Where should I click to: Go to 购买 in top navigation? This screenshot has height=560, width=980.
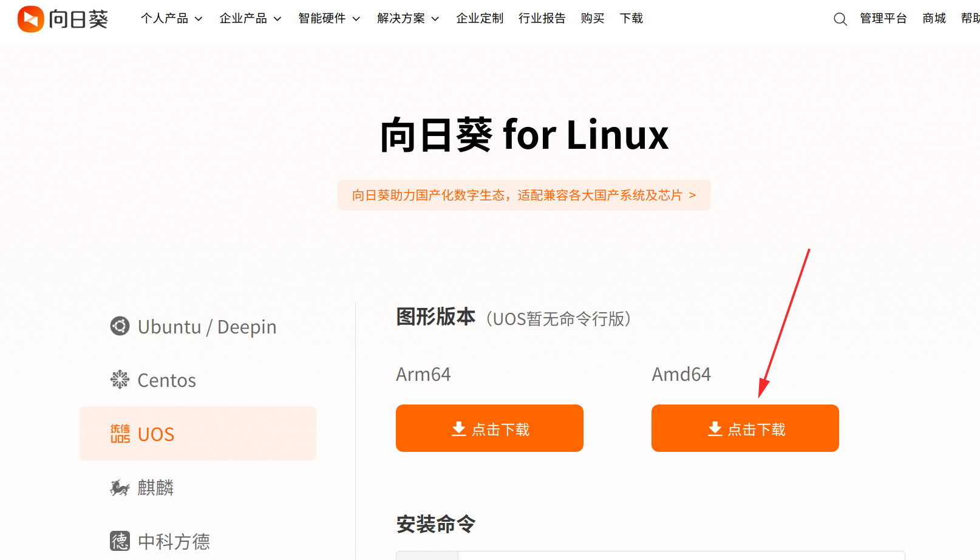click(593, 18)
